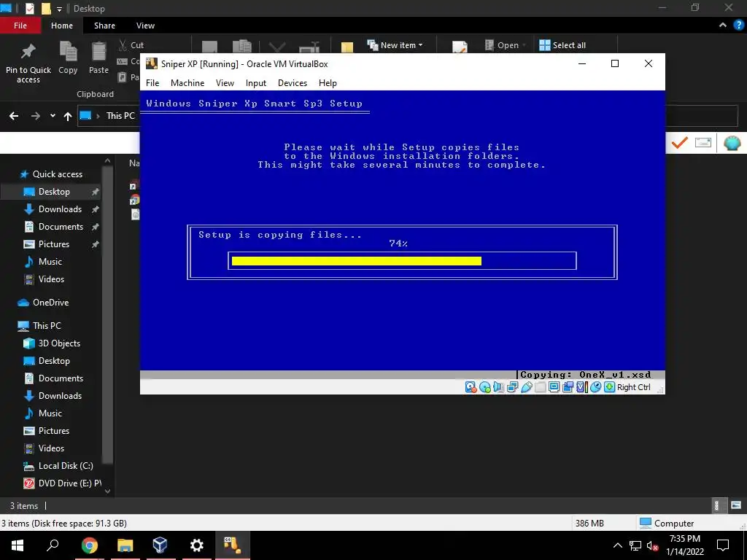Click the hard disk activity indicator in VirtualBox
The height and width of the screenshot is (560, 747).
click(471, 387)
